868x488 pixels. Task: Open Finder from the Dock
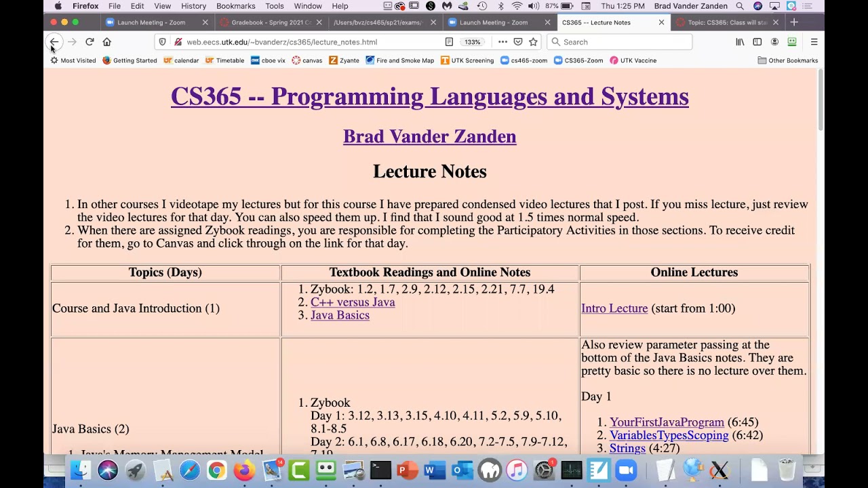(81, 470)
